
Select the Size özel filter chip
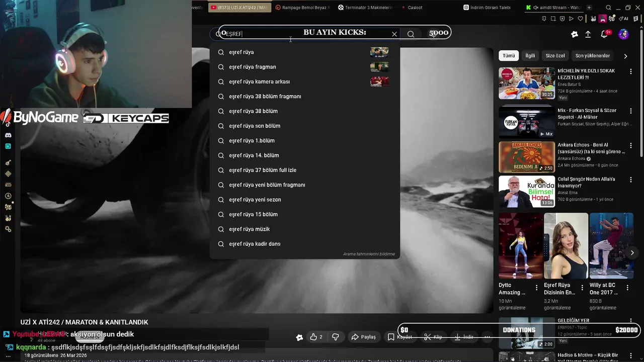[x=555, y=56]
